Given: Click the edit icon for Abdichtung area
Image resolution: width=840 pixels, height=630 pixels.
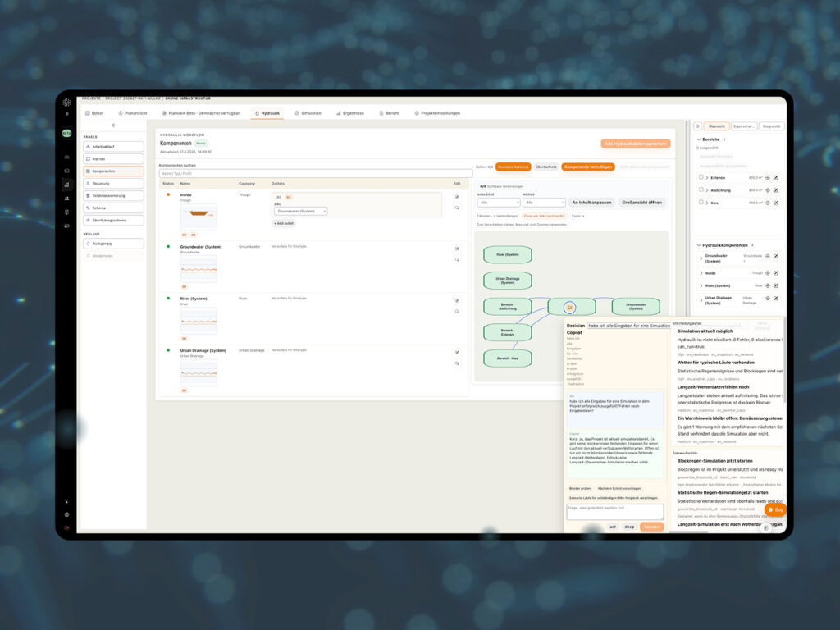Looking at the screenshot, I should (x=776, y=190).
